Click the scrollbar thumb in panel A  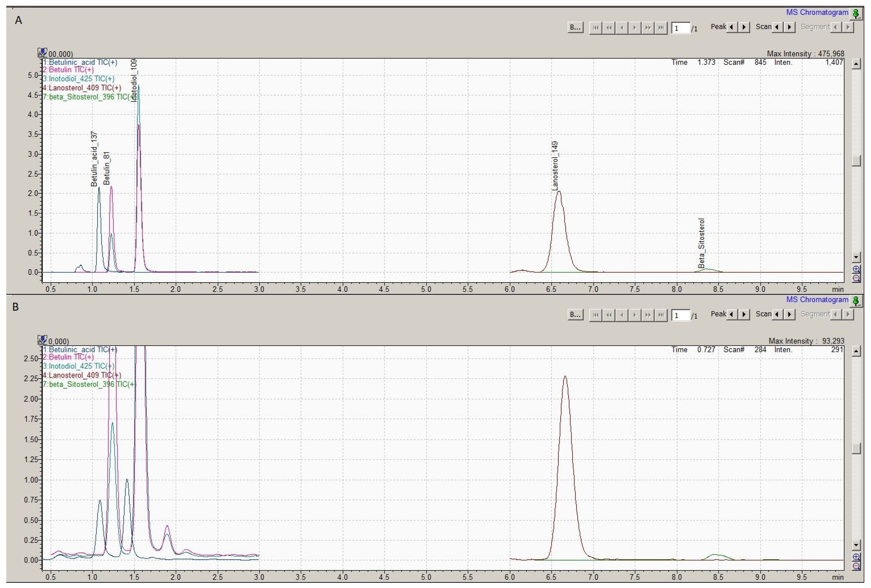click(856, 160)
